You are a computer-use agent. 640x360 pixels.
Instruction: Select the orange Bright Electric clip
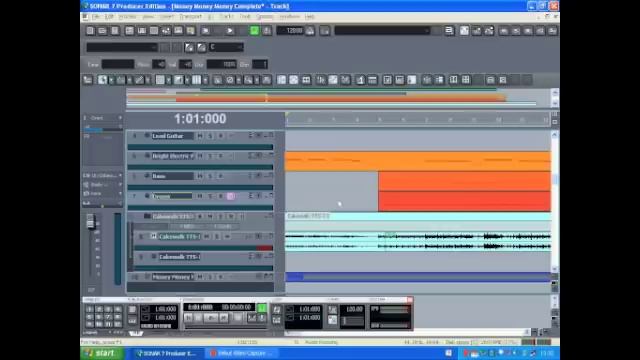[418, 161]
